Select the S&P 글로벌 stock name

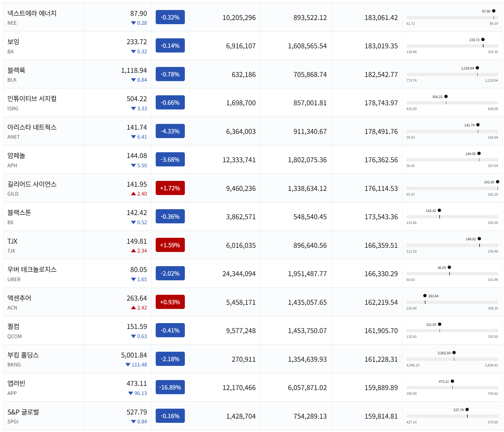click(x=23, y=412)
